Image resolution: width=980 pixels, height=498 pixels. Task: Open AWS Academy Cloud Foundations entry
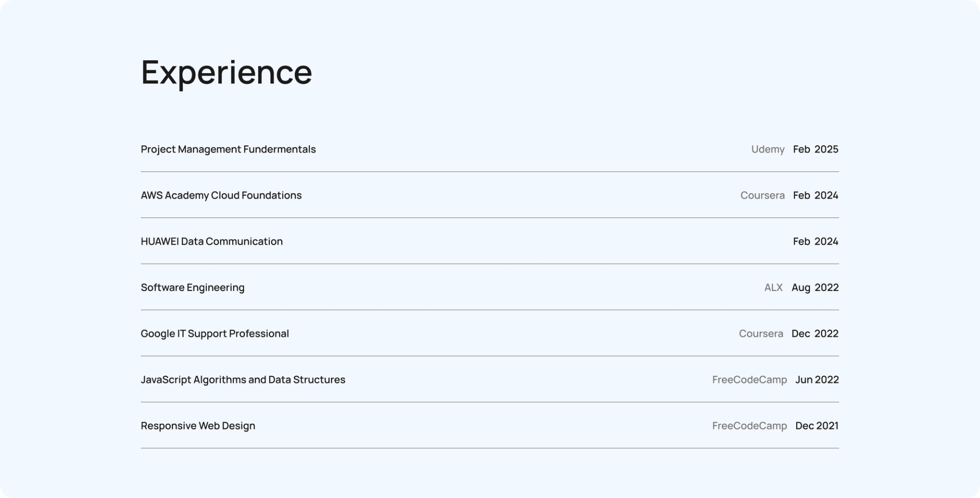tap(221, 195)
